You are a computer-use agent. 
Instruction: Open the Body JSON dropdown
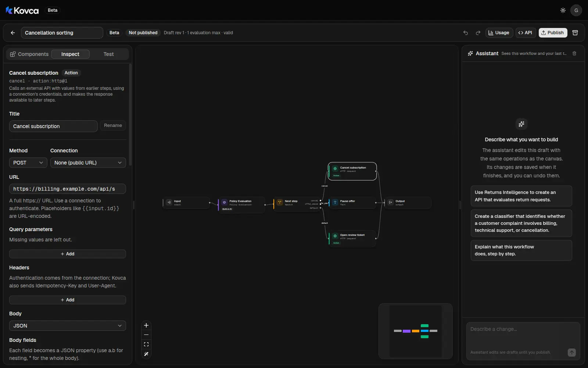tap(68, 326)
